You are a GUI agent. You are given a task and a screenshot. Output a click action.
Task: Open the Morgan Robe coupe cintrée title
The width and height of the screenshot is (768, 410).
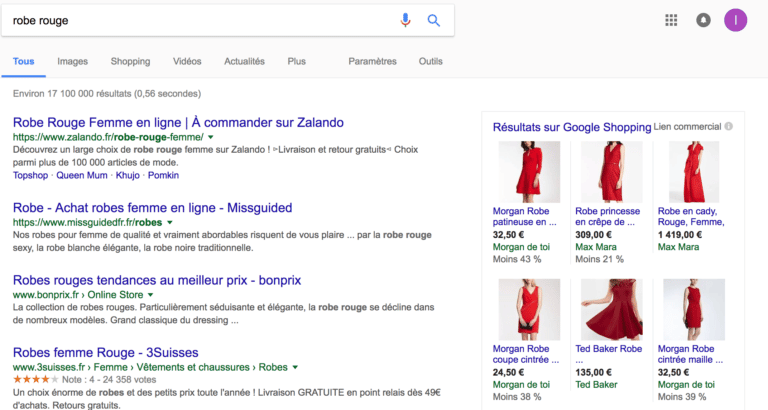point(526,354)
